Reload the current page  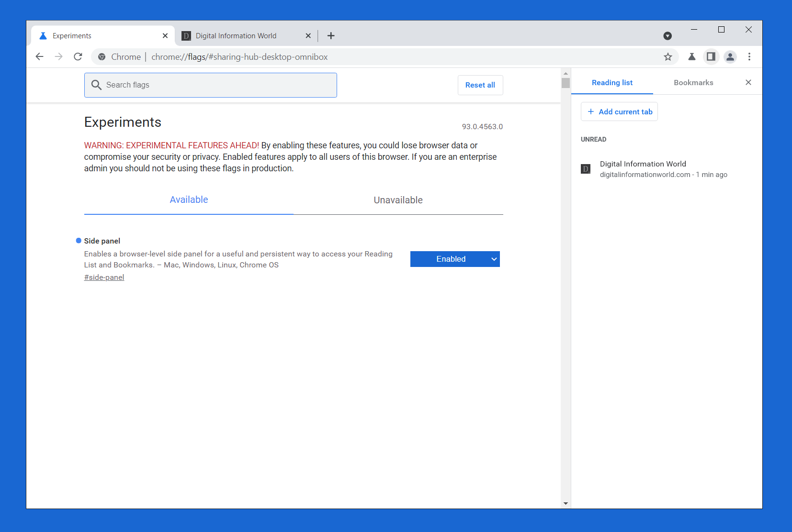coord(78,56)
